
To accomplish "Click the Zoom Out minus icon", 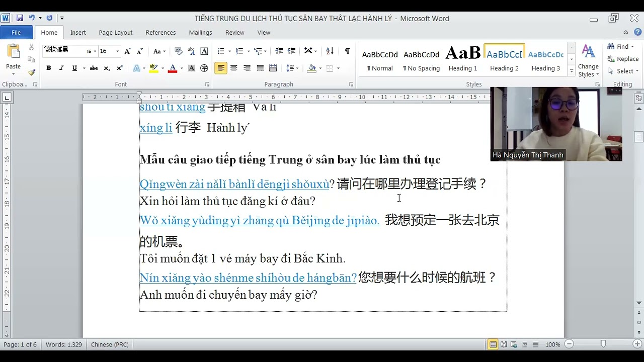I will 569,344.
